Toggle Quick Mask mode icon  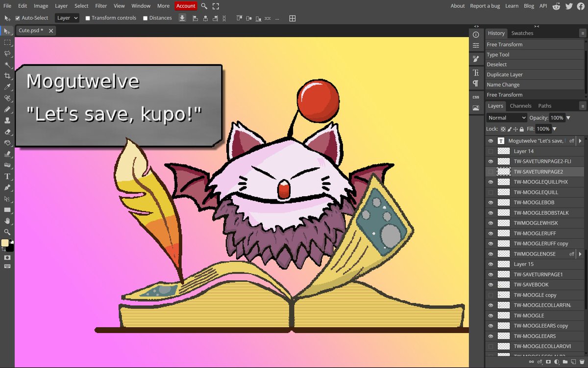point(7,257)
